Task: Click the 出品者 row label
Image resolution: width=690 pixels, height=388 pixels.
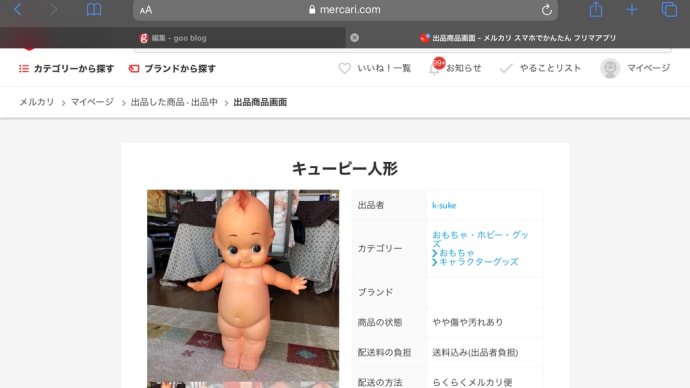Action: coord(371,205)
